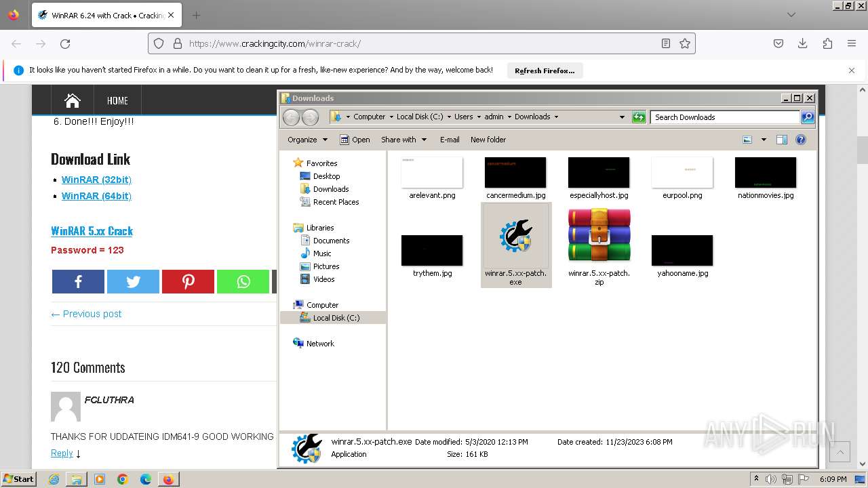Click the website home house icon
Screen dimensions: 868x488
tap(73, 100)
